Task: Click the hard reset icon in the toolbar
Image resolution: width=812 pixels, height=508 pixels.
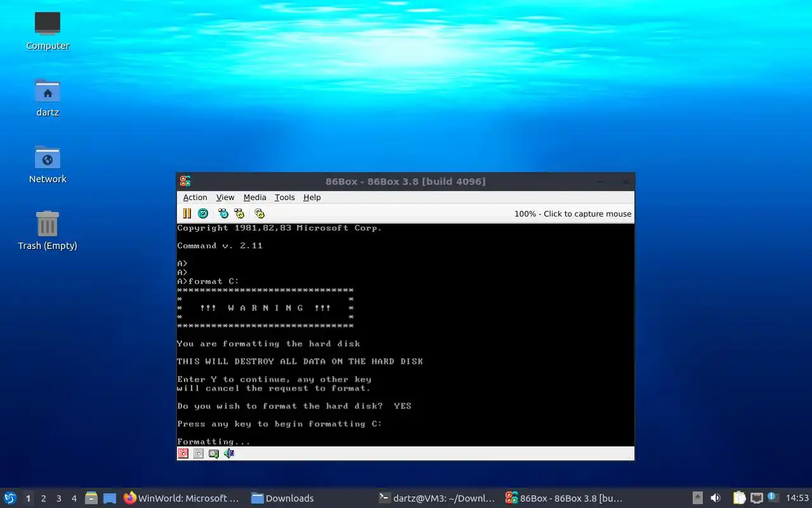Action: point(203,213)
